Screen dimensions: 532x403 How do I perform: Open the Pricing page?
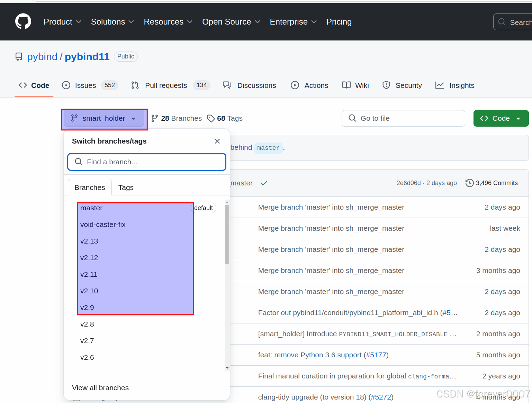point(339,22)
